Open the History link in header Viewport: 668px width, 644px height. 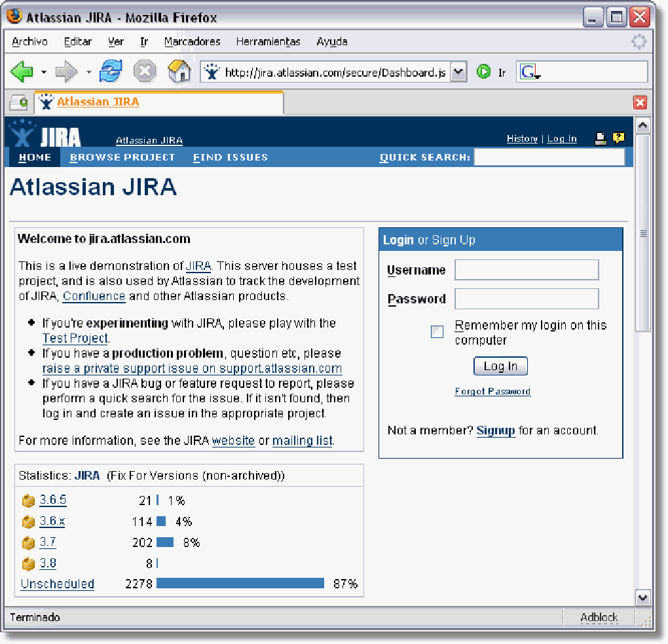click(523, 138)
